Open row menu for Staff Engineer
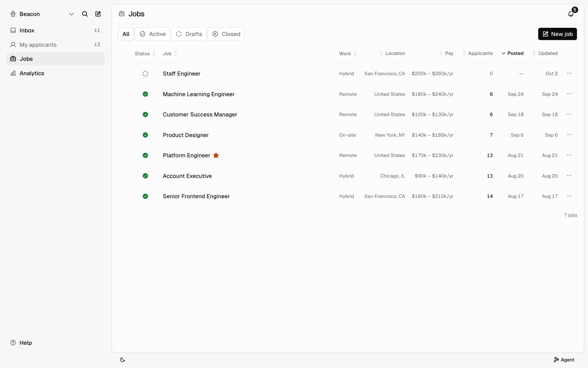The width and height of the screenshot is (588, 368). tap(569, 73)
